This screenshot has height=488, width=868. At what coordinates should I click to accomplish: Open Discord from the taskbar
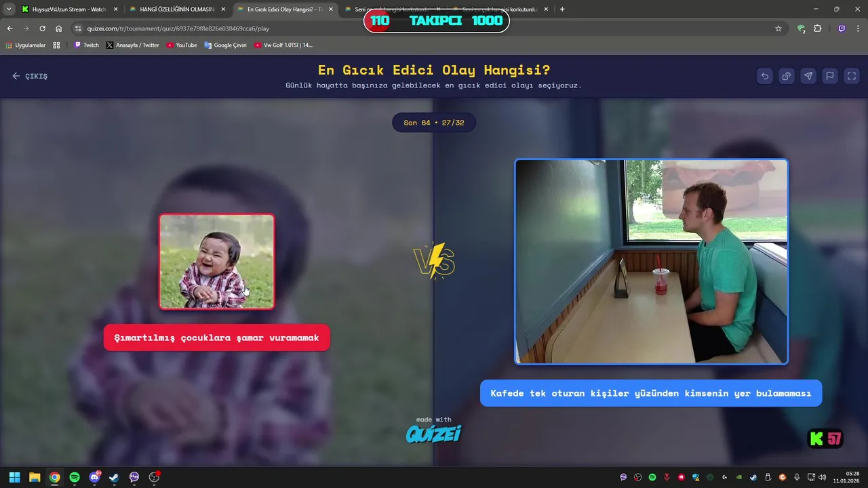click(x=94, y=477)
